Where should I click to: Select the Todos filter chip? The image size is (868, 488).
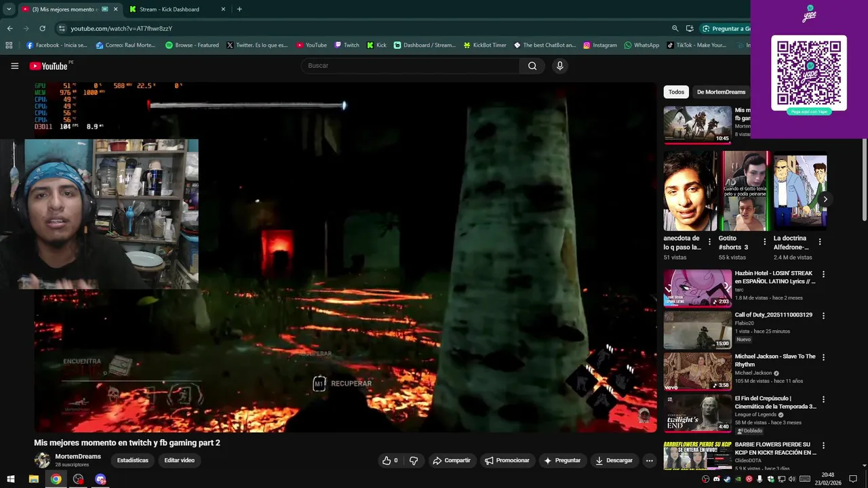676,91
